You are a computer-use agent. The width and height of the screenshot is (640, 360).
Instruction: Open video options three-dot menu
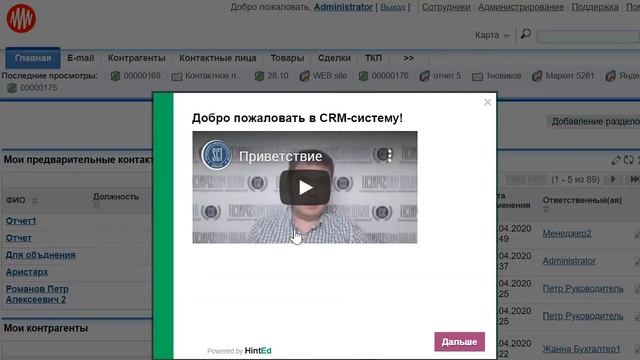point(389,155)
